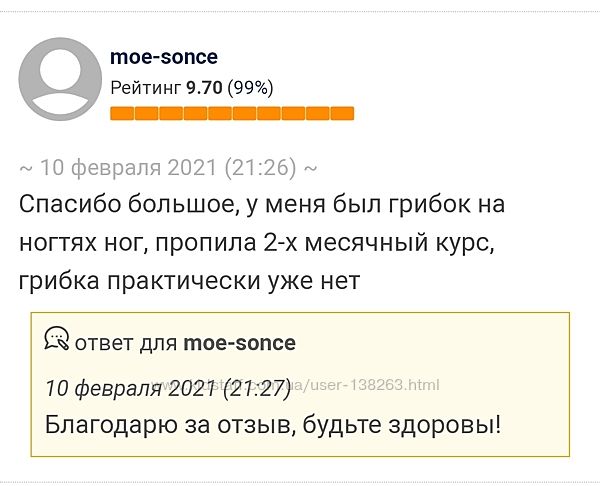Click the word "Рейтинг" label
The height and width of the screenshot is (486, 600).
point(145,87)
